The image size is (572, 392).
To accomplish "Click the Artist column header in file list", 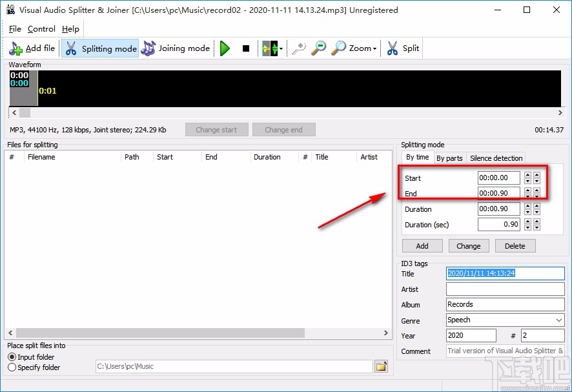I will [x=374, y=157].
